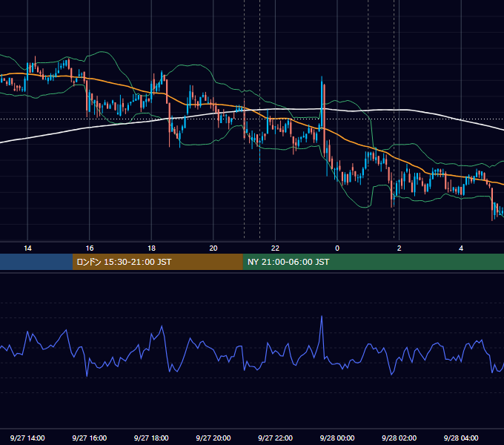Click the 9/27 14:00 label on the indicator axis
The height and width of the screenshot is (445, 504).
27,438
